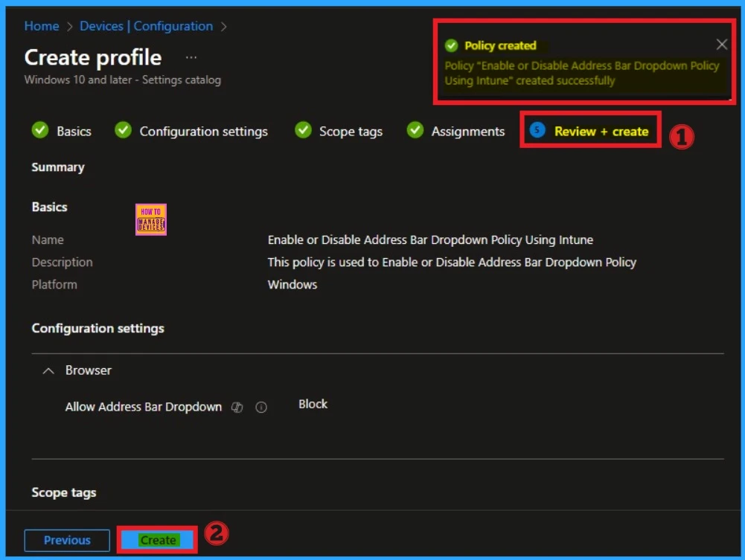Click the Basics step green checkmark
The image size is (745, 560).
[40, 129]
